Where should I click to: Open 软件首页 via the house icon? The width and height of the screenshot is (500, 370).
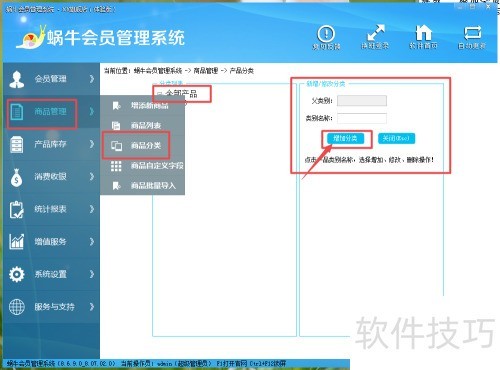pos(424,33)
